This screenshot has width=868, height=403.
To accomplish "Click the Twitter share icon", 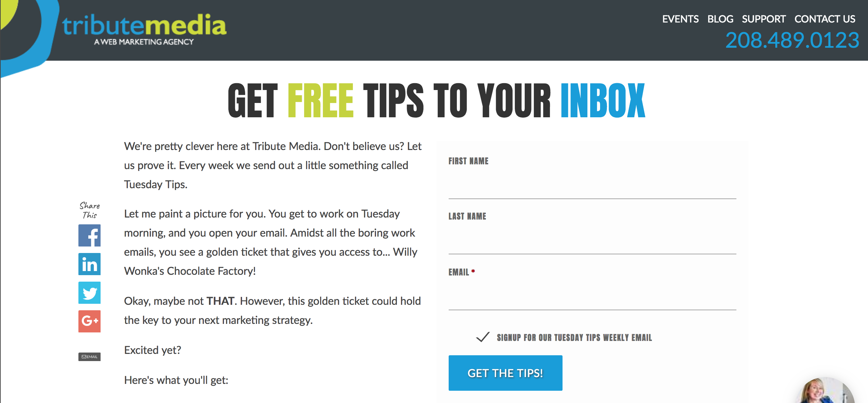I will (x=90, y=292).
